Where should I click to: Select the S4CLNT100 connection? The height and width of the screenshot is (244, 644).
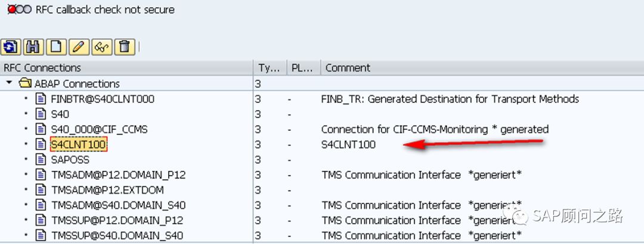click(79, 145)
